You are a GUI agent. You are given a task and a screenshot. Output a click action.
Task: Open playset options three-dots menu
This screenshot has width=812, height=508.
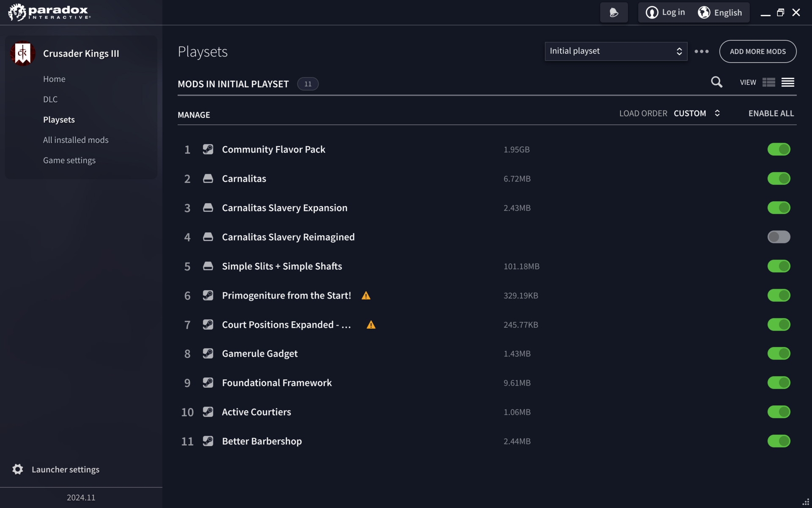pos(701,52)
